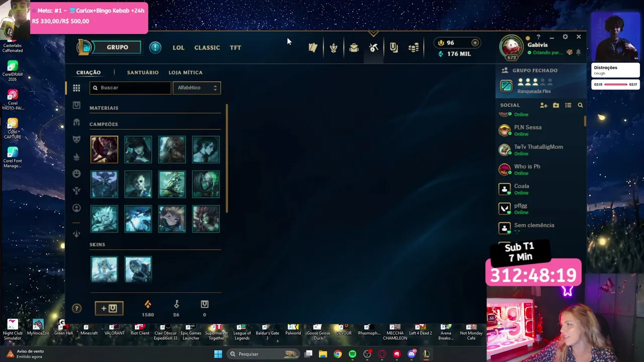Open the loot hammer icon in top navigation

373,47
